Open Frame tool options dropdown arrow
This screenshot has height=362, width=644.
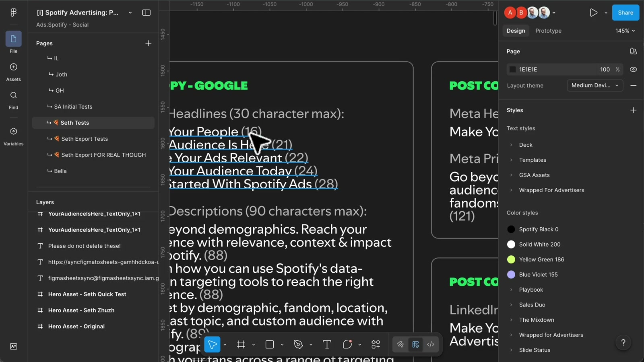tap(253, 344)
